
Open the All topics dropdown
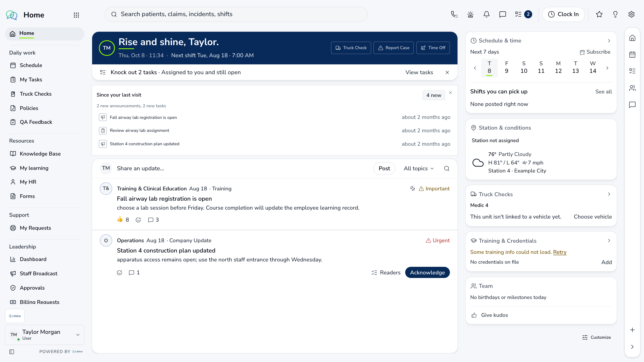pos(419,168)
